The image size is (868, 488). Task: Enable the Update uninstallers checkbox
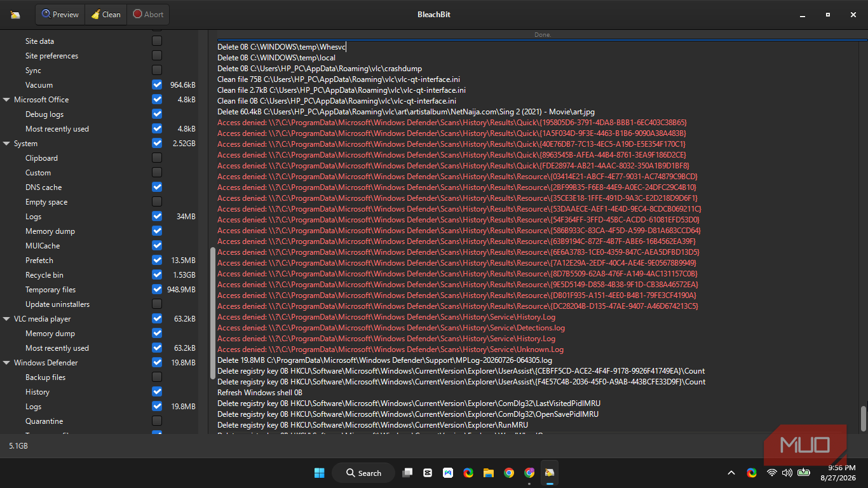point(157,304)
